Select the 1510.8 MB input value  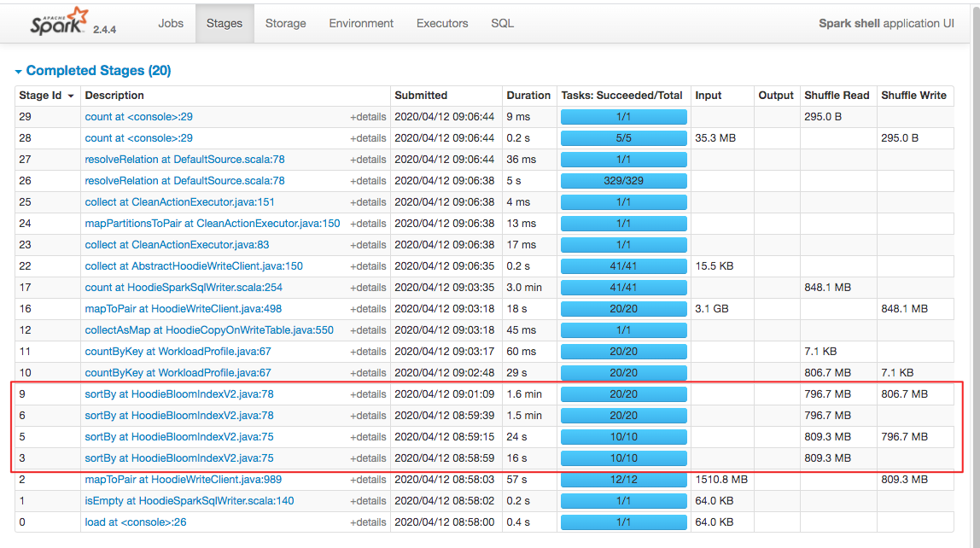click(x=721, y=479)
